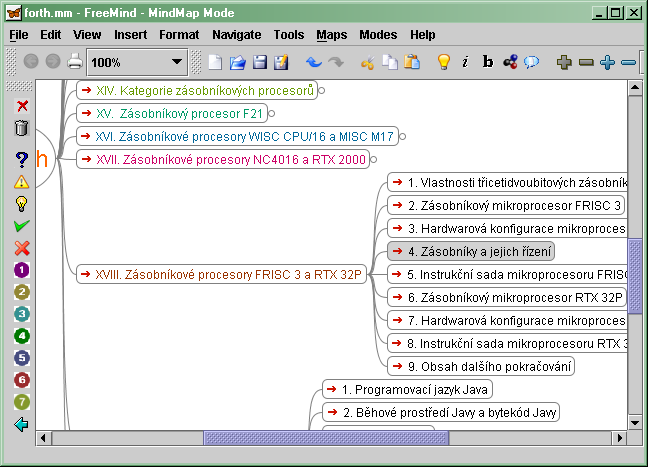The image size is (648, 467).
Task: Add the question mark icon to node
Action: tap(22, 159)
